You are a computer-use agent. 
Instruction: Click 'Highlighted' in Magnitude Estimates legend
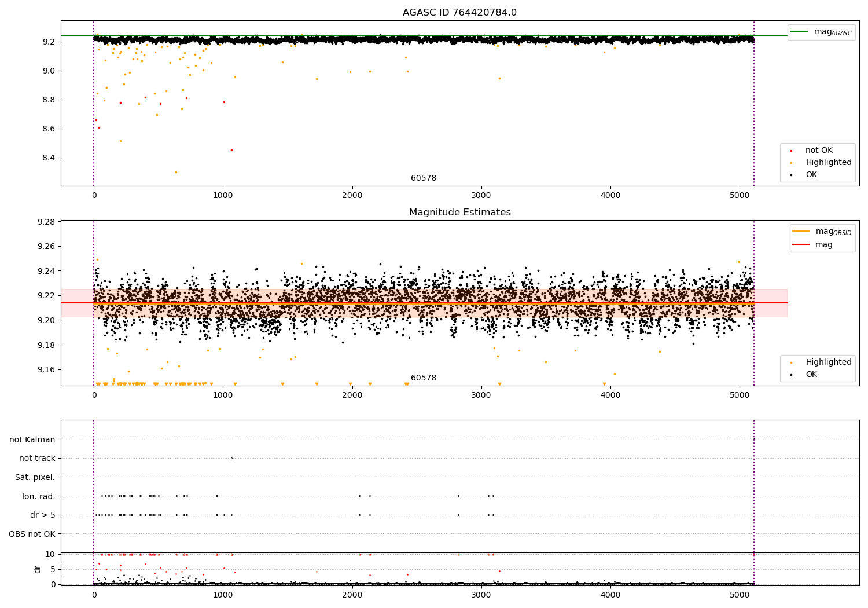[829, 362]
